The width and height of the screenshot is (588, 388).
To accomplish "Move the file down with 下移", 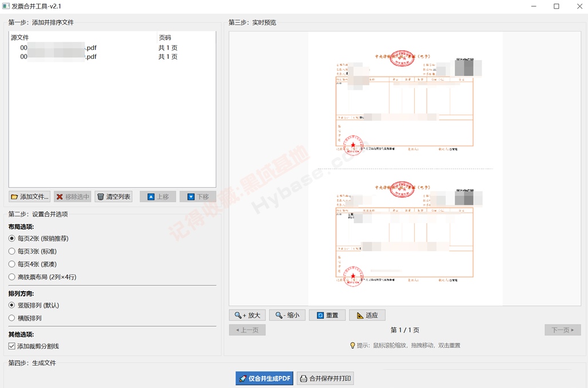I will pyautogui.click(x=198, y=197).
